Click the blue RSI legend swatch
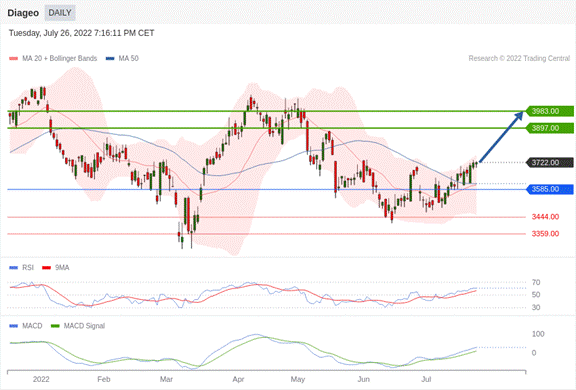The height and width of the screenshot is (390, 576). (x=14, y=268)
